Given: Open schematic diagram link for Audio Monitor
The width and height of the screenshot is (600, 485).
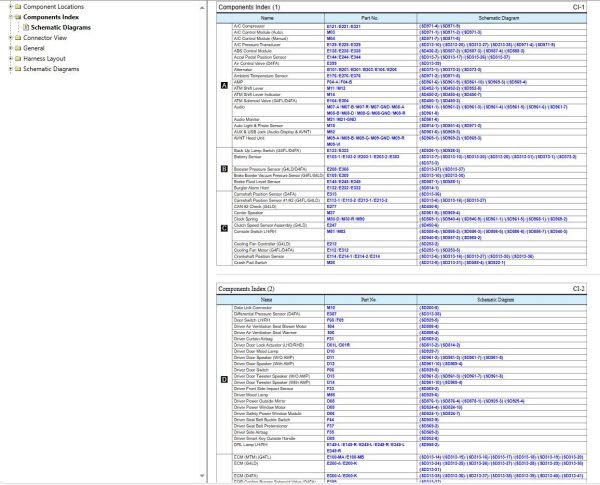Looking at the screenshot, I should click(429, 119).
